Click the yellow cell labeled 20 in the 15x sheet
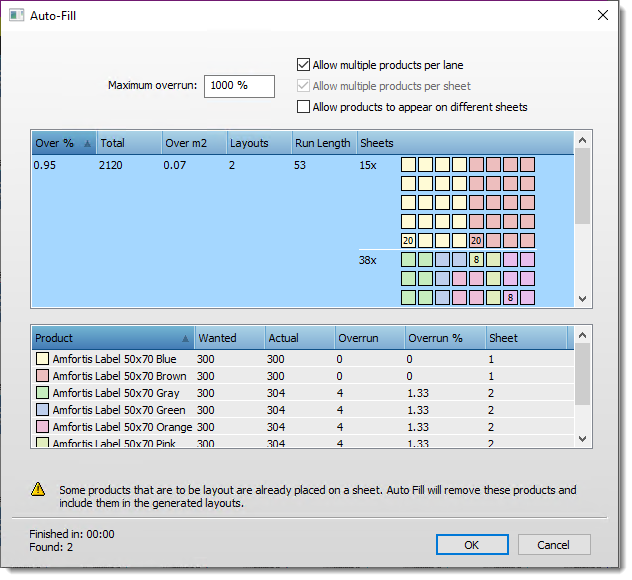This screenshot has height=580, width=632. click(408, 241)
